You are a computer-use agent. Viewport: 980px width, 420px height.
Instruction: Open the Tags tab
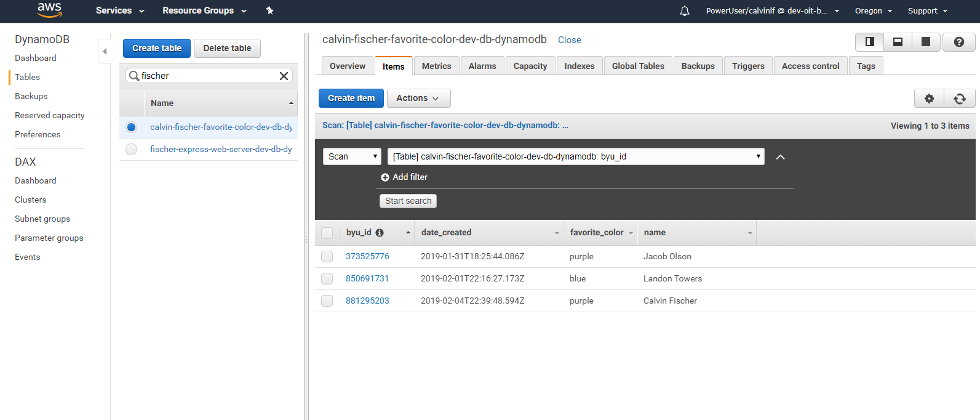point(866,66)
